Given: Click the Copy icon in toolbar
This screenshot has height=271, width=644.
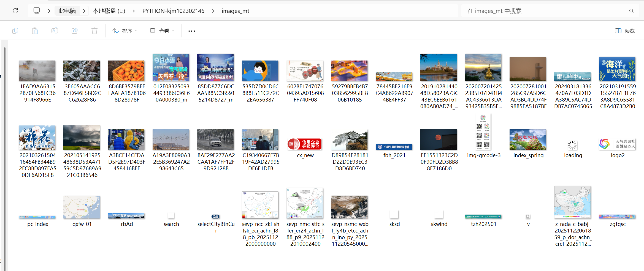Looking at the screenshot, I should pyautogui.click(x=15, y=31).
